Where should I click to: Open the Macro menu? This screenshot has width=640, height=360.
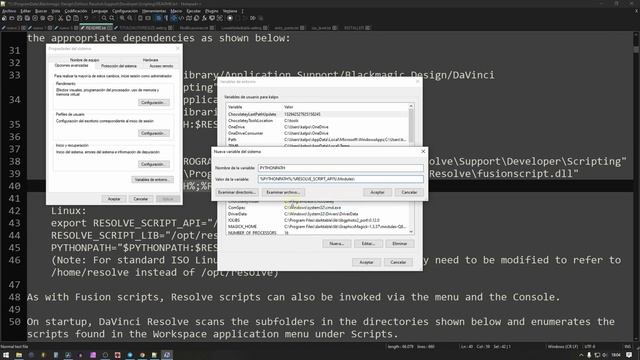tap(176, 11)
